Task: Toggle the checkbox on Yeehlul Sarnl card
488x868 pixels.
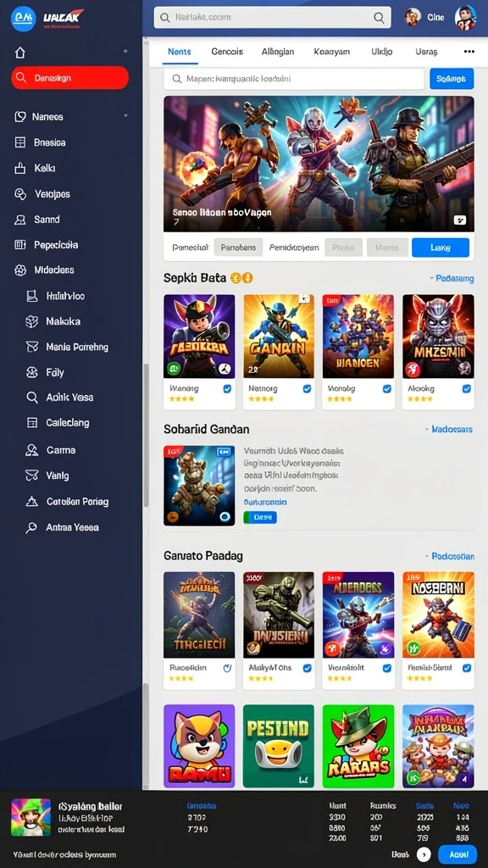Action: pyautogui.click(x=467, y=668)
